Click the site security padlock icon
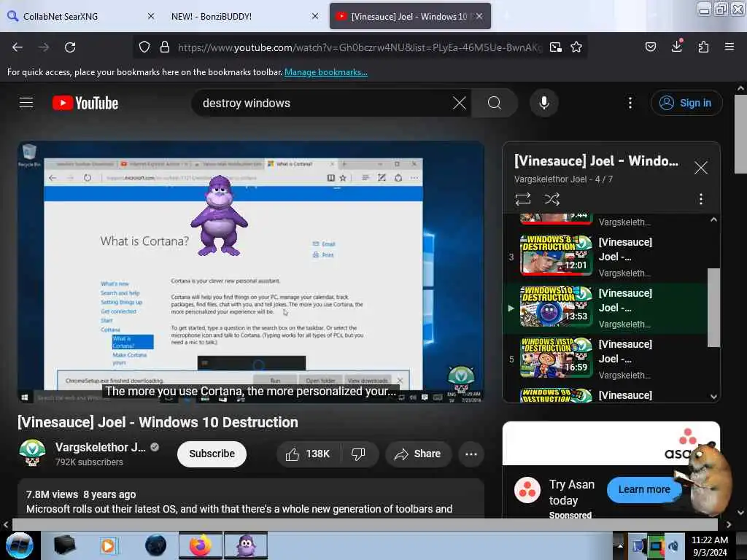 [165, 47]
